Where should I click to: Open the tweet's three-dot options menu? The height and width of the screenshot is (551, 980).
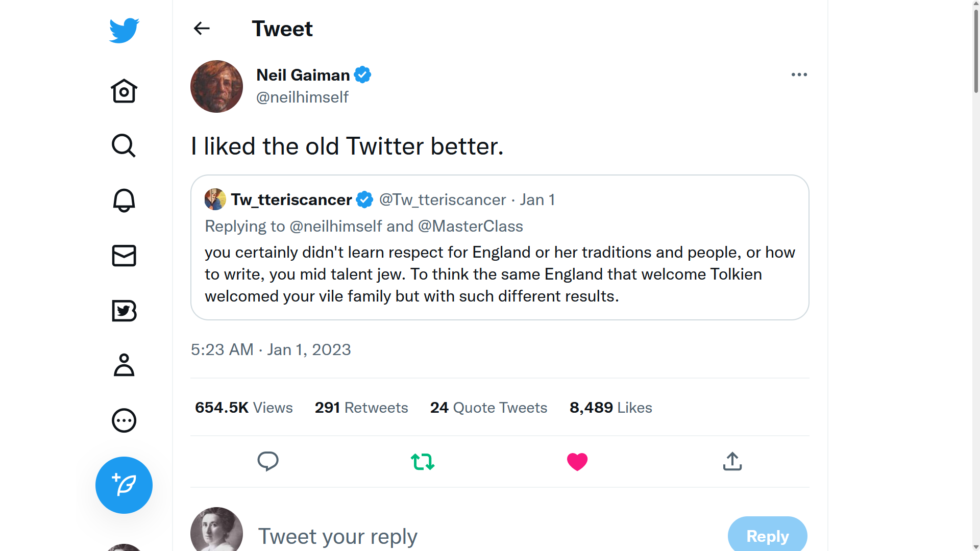point(799,75)
